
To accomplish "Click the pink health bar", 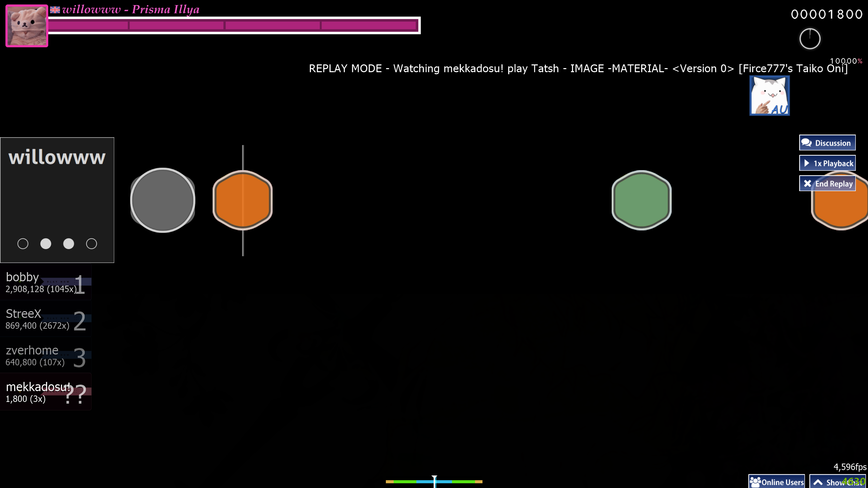I will click(x=233, y=25).
